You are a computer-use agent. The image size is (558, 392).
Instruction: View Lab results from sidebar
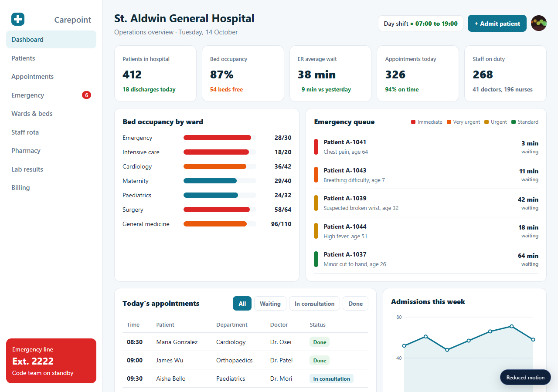click(x=51, y=169)
